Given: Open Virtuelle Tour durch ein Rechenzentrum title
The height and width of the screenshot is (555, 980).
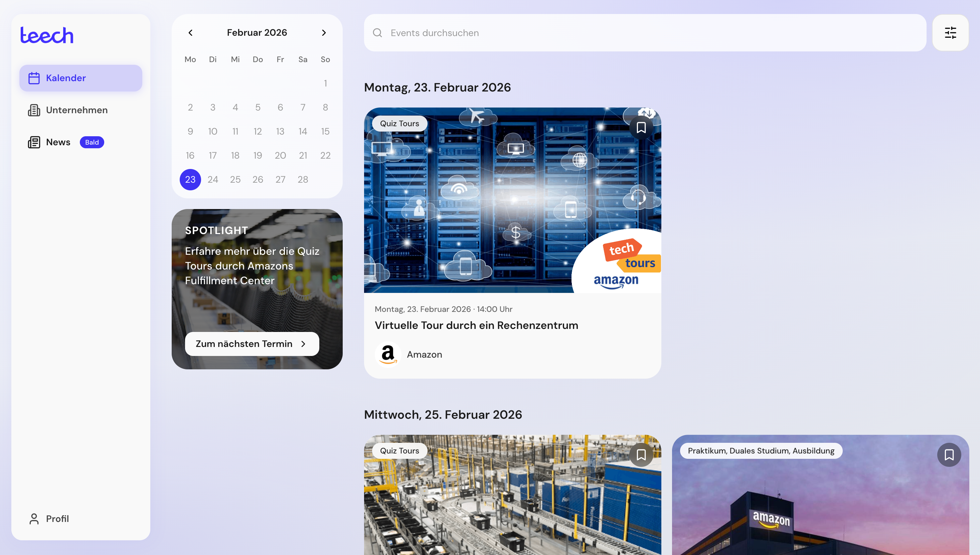Looking at the screenshot, I should [x=476, y=325].
